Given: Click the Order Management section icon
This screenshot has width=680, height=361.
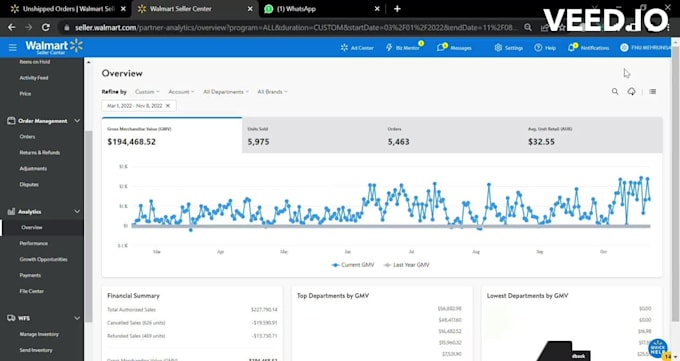Looking at the screenshot, I should point(11,121).
